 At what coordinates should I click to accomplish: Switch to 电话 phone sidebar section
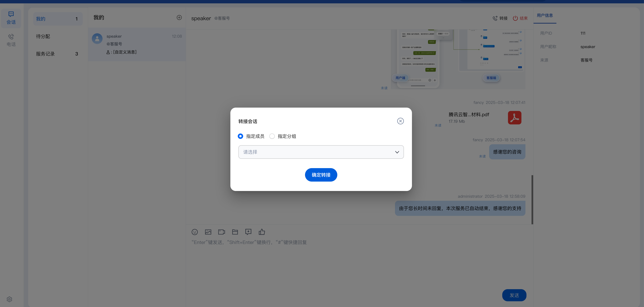pos(11,40)
